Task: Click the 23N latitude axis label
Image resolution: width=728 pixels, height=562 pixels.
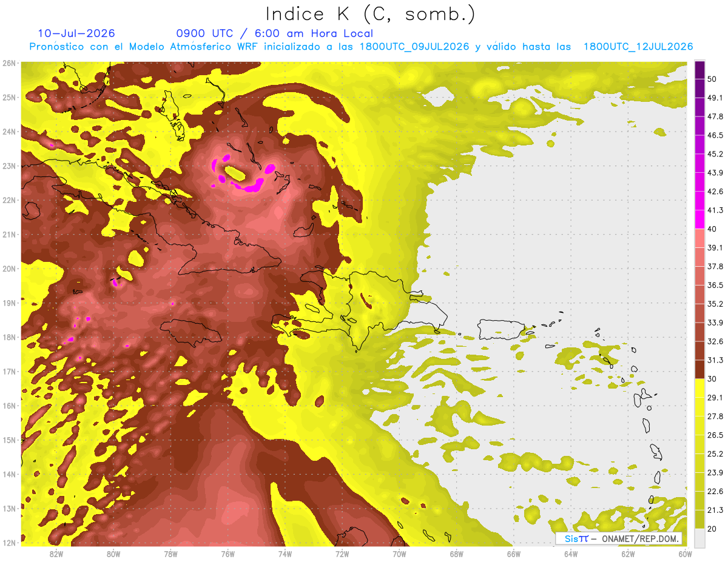Action: pos(8,166)
